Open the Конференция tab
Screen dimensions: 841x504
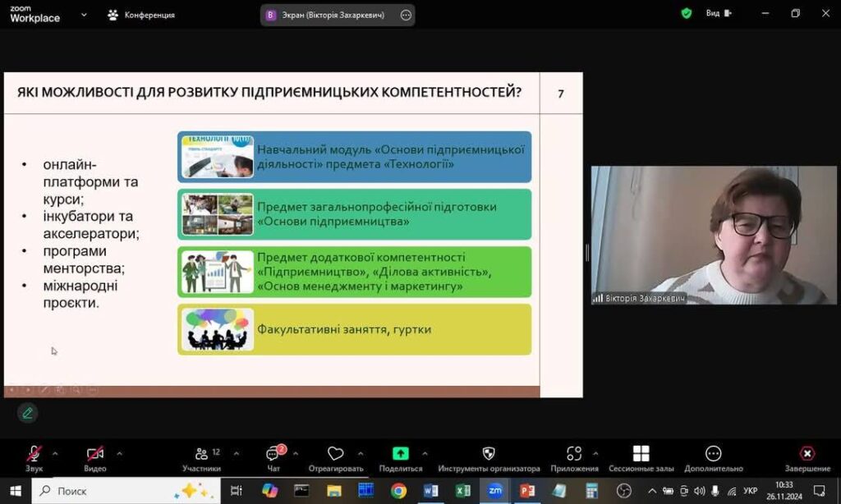click(141, 15)
